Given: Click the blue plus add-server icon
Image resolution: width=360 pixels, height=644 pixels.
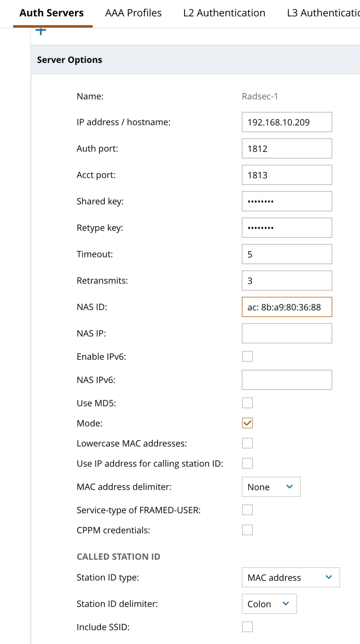Looking at the screenshot, I should click(x=41, y=31).
